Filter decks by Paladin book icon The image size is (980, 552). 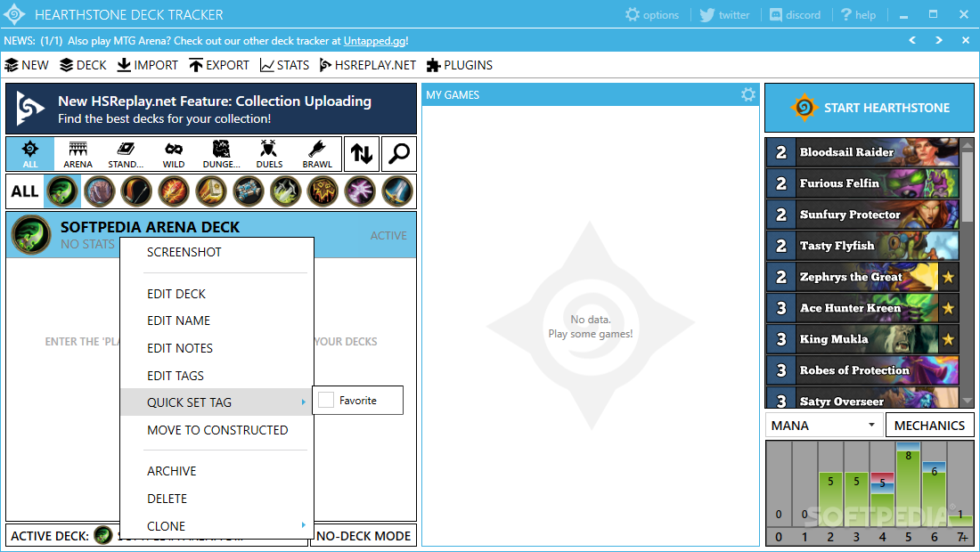click(211, 191)
